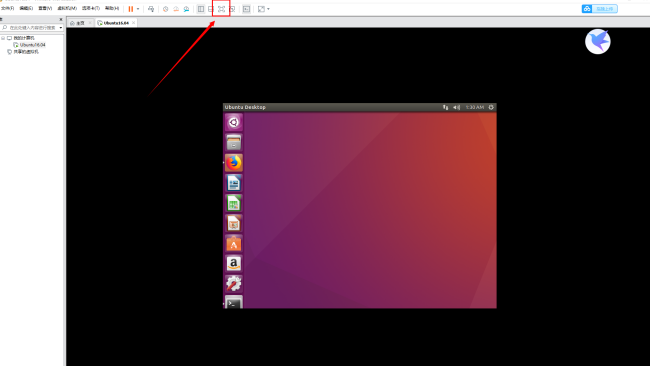Viewport: 650px width, 366px height.
Task: Enter full screen mode from the toolbar
Action: (x=221, y=9)
